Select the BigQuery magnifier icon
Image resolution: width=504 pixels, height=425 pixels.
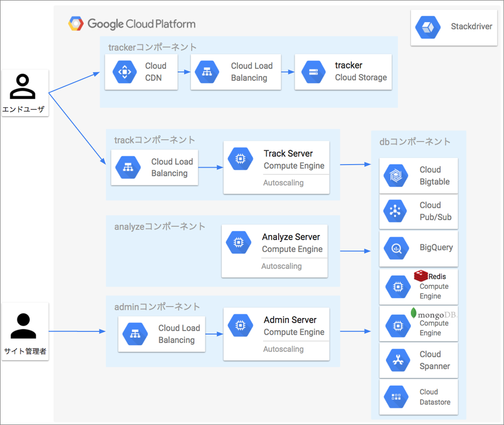point(396,249)
